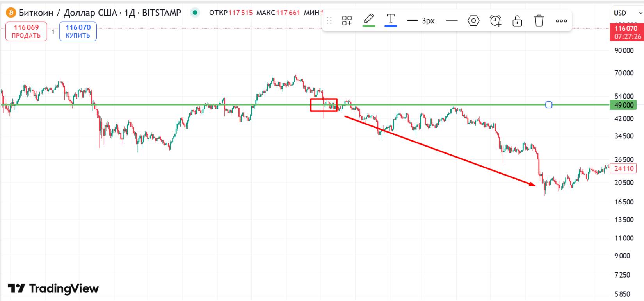Add alert with the clock-plus icon
Screen dimensions: 644x301
pyautogui.click(x=495, y=21)
